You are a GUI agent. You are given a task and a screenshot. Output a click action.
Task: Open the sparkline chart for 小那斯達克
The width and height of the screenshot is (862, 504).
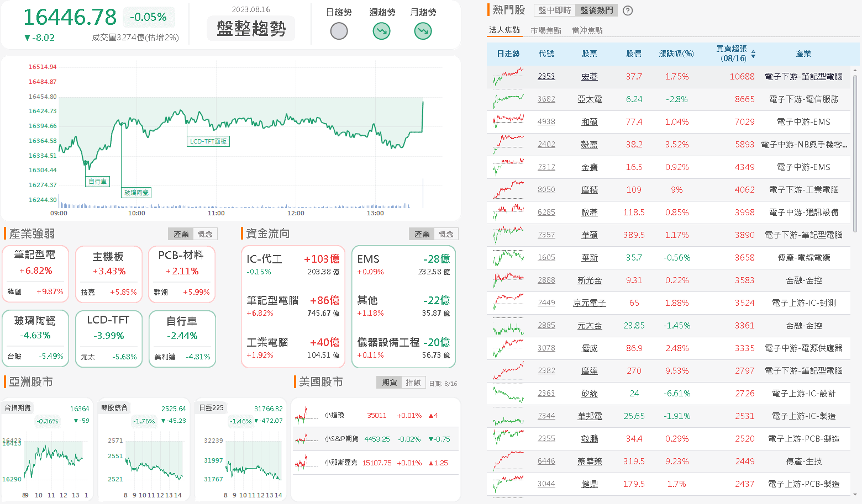tap(306, 463)
